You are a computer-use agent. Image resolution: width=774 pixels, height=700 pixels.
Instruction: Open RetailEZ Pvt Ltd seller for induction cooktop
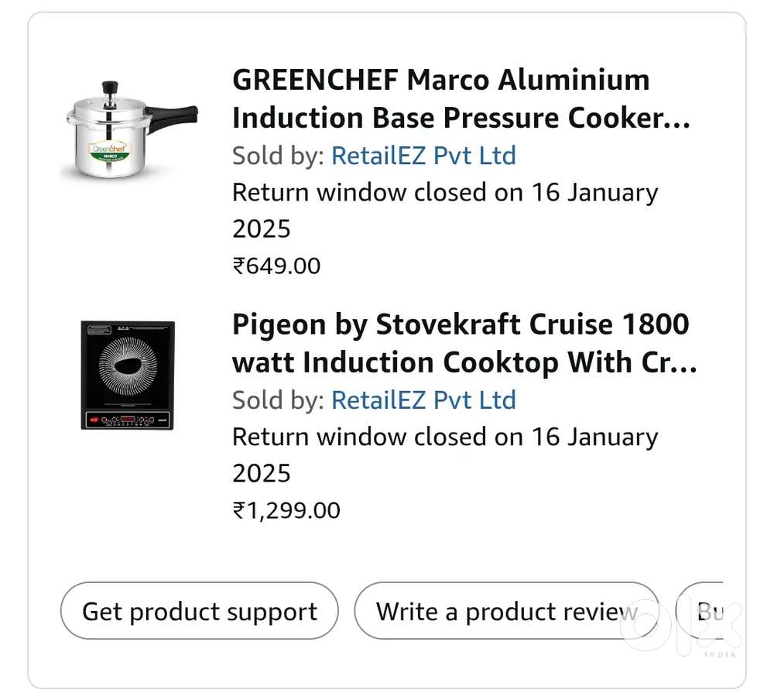tap(423, 400)
